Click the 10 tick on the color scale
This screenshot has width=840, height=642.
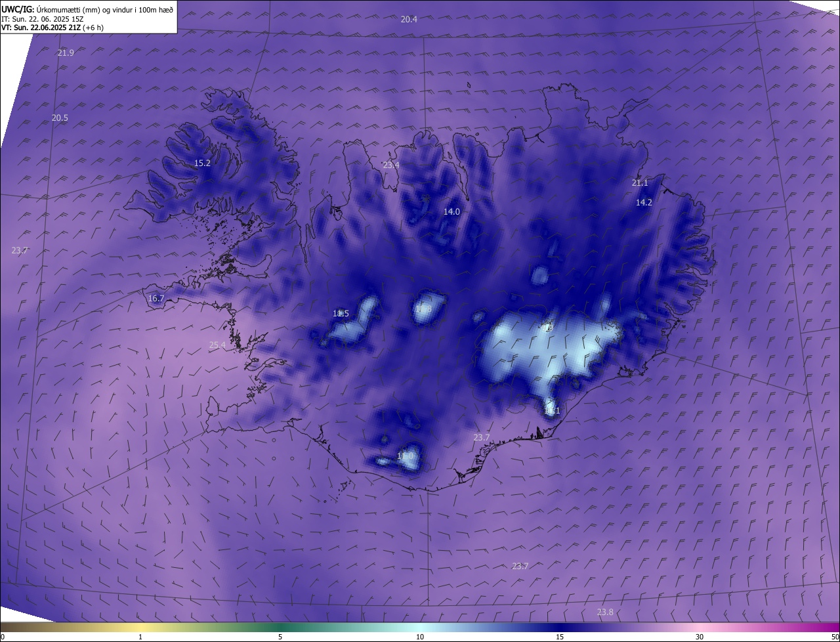coord(420,637)
